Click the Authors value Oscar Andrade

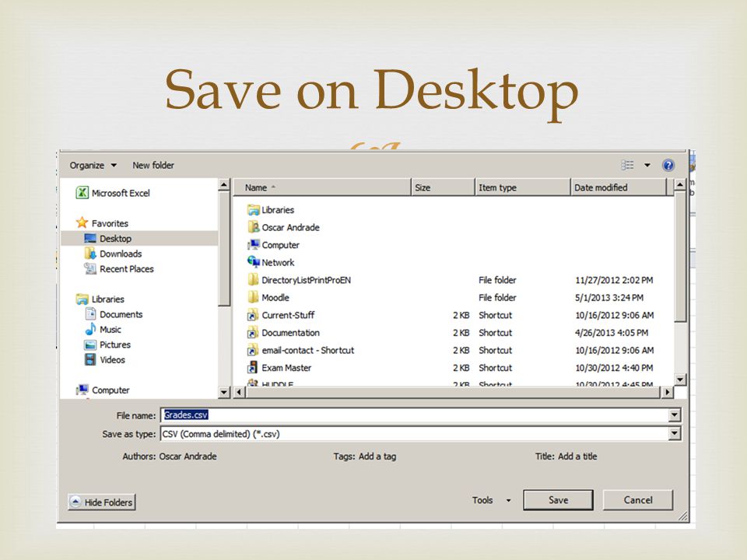click(188, 457)
